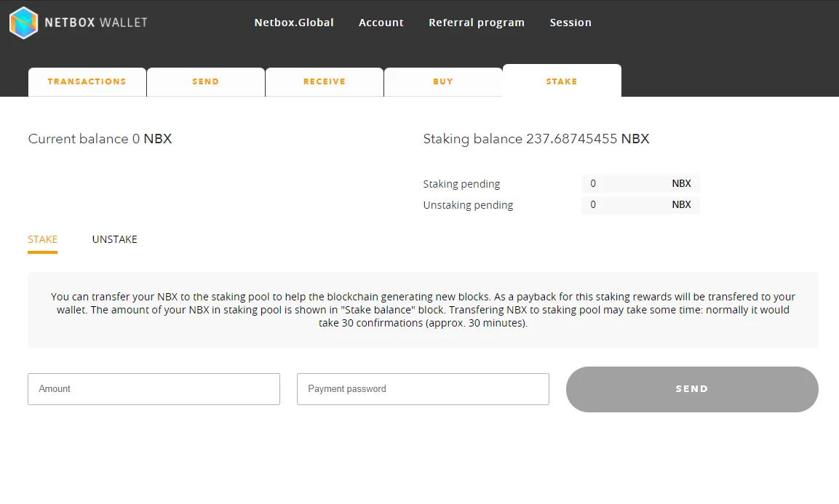839x504 pixels.
Task: Click the Unstaking pending value box
Action: point(640,205)
